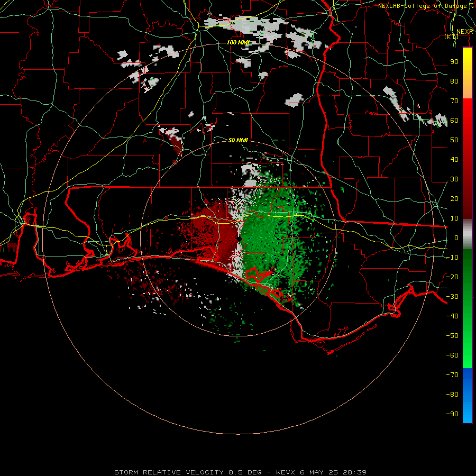Click the 0 label on the velocity scale
Image resolution: width=476 pixels, height=476 pixels.
(x=456, y=237)
